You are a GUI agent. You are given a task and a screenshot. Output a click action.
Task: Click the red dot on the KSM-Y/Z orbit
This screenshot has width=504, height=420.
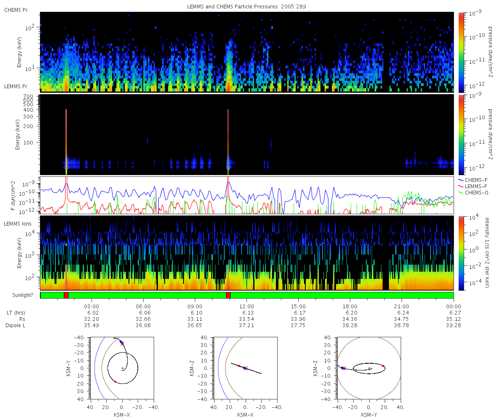point(383,366)
